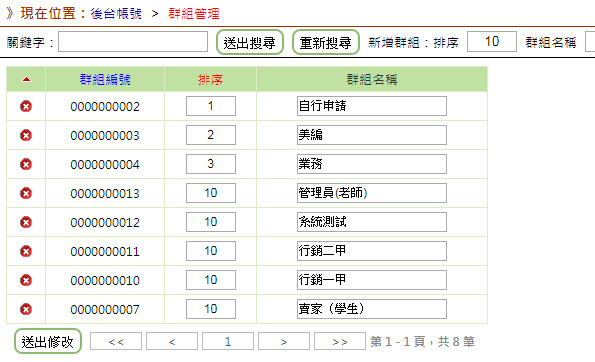Click the 關鍵字 label
Image resolution: width=595 pixels, height=362 pixels.
30,42
